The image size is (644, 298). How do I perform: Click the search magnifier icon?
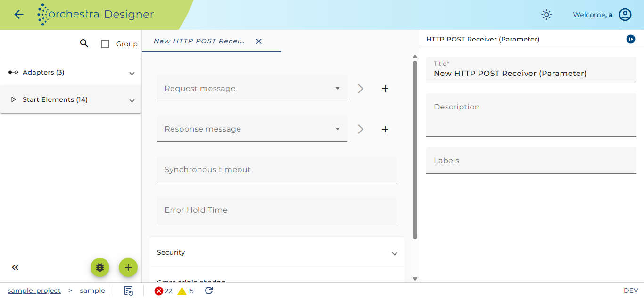(84, 43)
